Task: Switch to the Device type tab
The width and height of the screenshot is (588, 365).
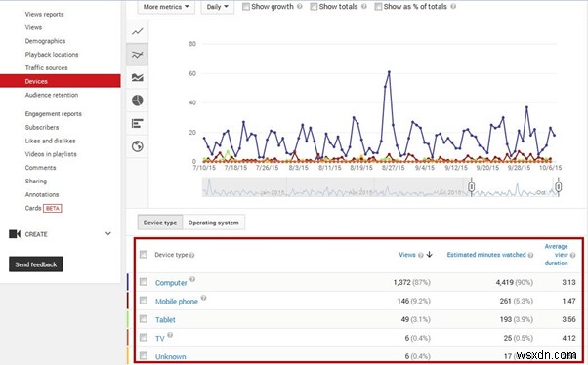Action: (160, 223)
